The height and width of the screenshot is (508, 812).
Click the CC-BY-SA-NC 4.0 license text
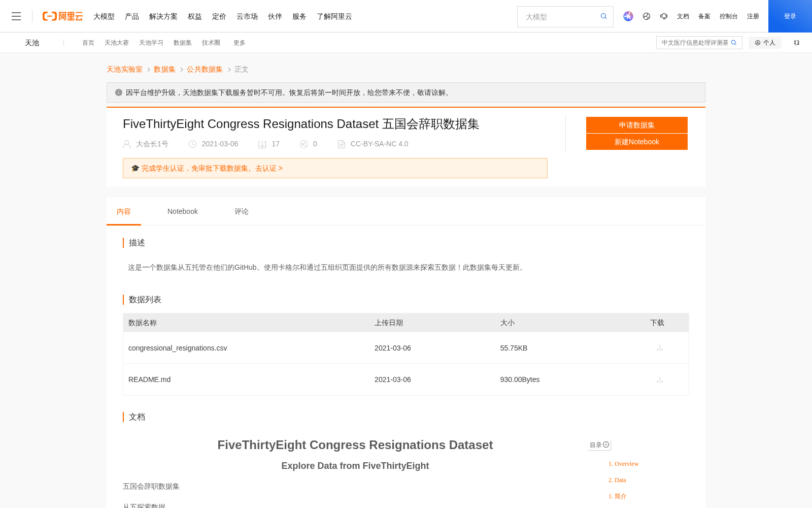379,144
